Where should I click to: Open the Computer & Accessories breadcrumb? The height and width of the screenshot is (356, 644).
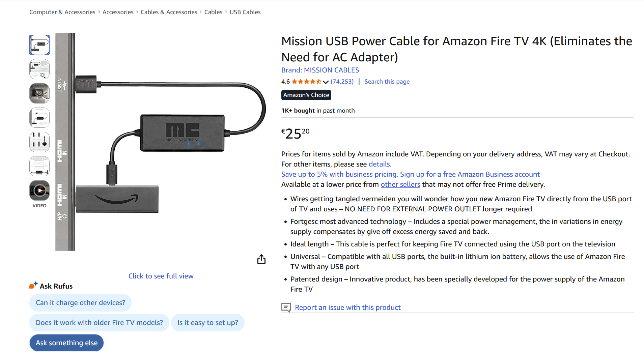[x=62, y=12]
